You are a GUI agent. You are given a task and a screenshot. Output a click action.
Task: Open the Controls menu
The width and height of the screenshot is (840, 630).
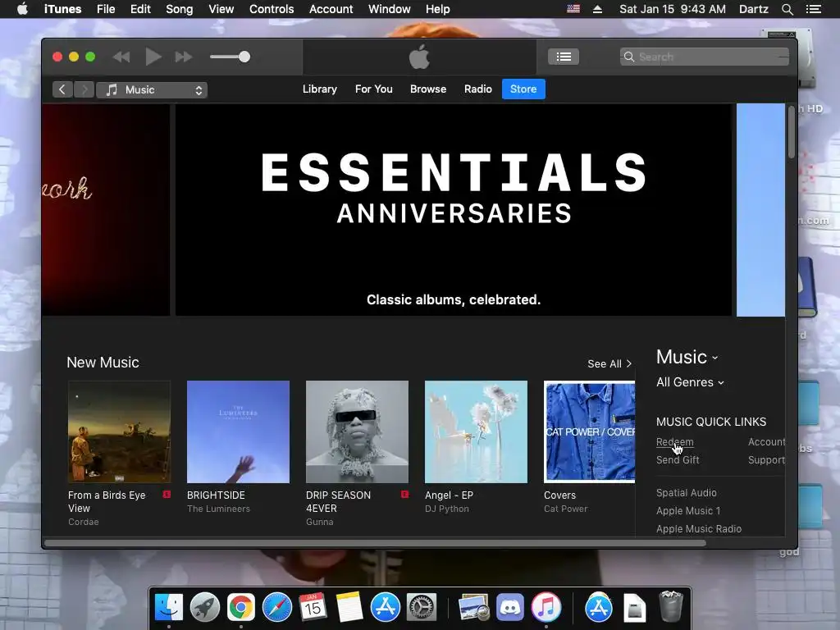tap(272, 9)
